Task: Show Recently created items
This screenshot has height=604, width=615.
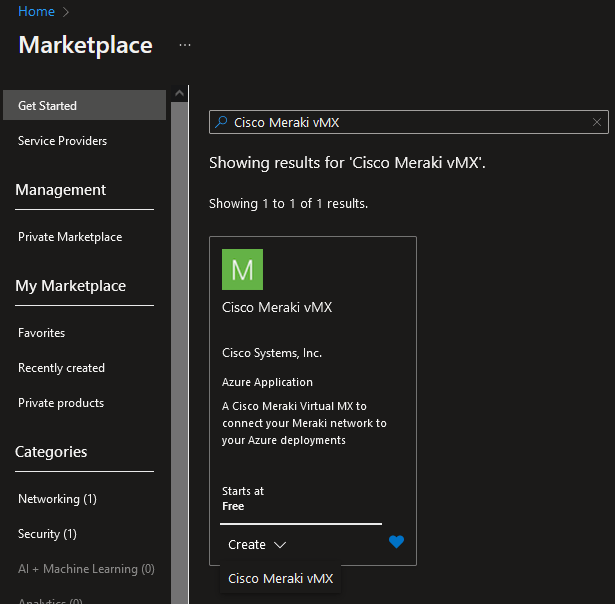Action: 61,368
